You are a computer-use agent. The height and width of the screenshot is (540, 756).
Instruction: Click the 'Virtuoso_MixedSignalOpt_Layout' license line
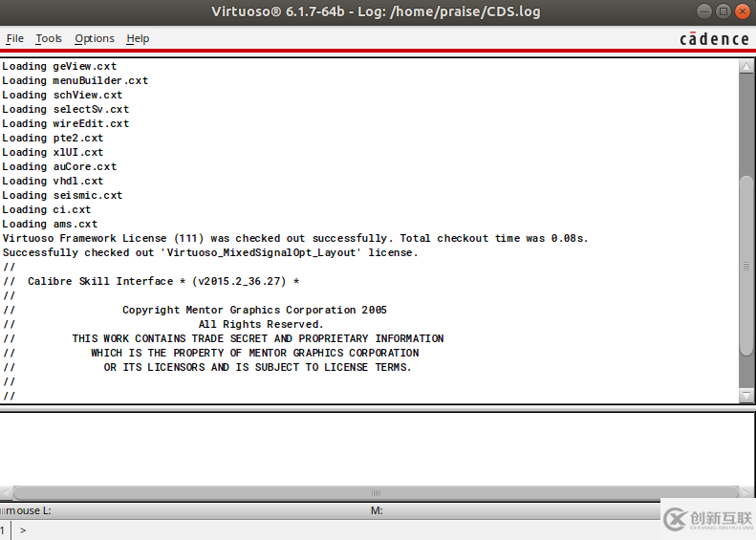pyautogui.click(x=210, y=252)
